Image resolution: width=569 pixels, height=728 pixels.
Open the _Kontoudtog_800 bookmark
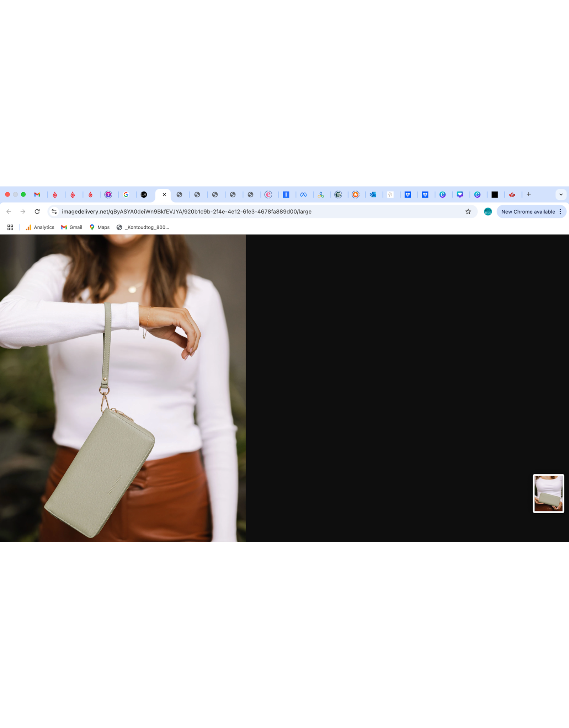(x=143, y=227)
